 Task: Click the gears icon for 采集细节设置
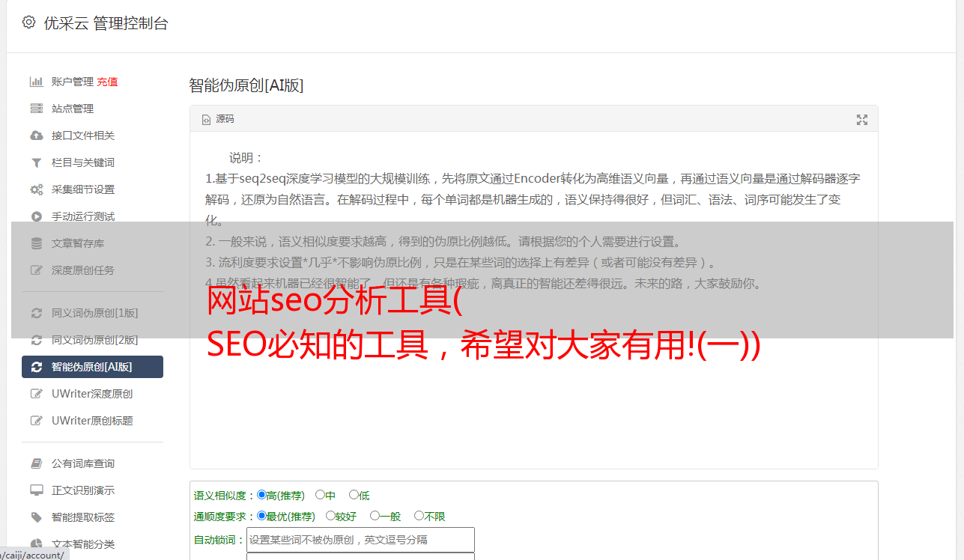[x=36, y=189]
